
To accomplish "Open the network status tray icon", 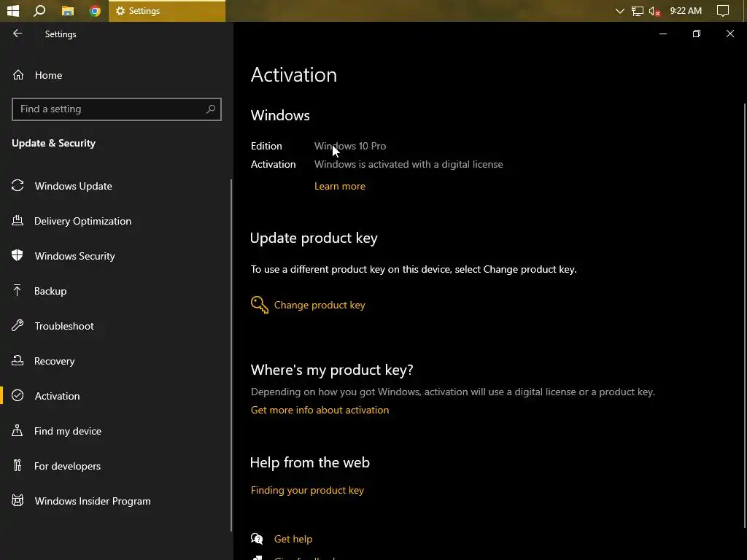I will pyautogui.click(x=637, y=10).
